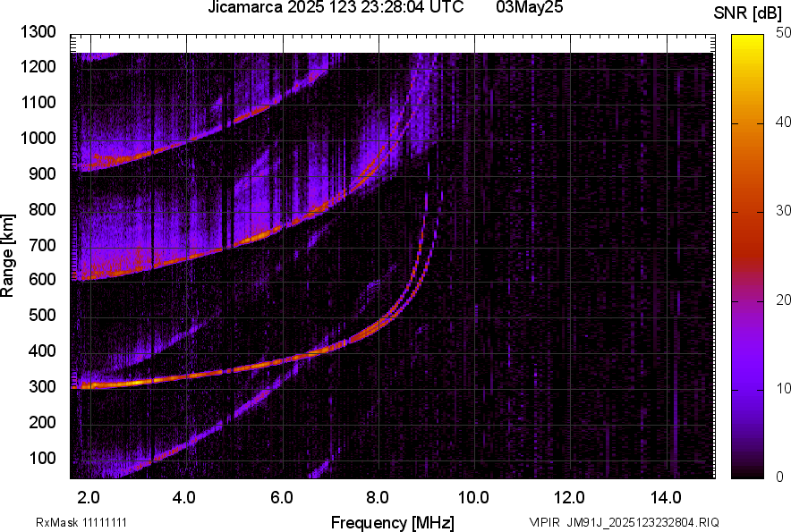Click the 'SNR [dB]' colorbar title
The image size is (791, 532).
click(x=748, y=13)
